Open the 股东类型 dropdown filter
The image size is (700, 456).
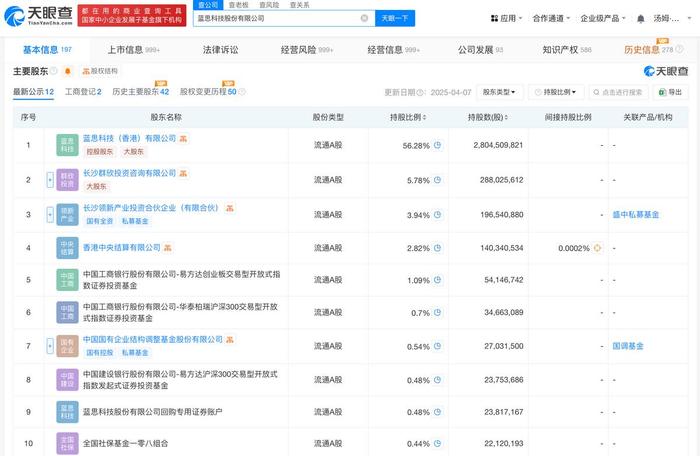(499, 92)
